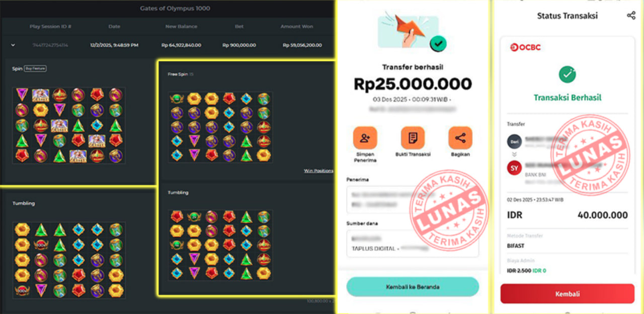This screenshot has height=314, width=644.
Task: Select the Amount Won column header
Action: tap(297, 26)
